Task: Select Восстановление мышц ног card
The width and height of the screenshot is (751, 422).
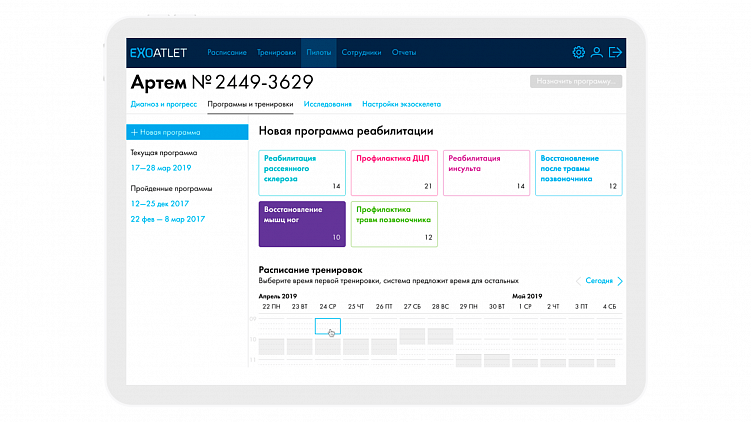Action: [302, 224]
